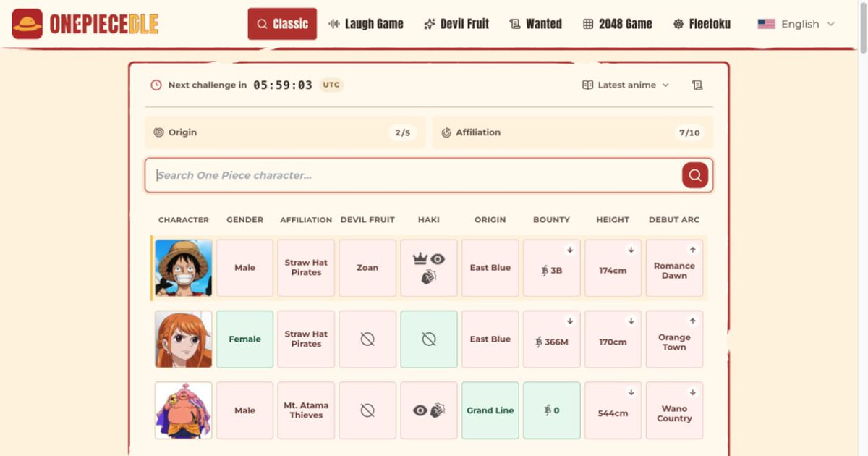Click the Zoan devil fruit cell
This screenshot has width=868, height=456.
(367, 268)
